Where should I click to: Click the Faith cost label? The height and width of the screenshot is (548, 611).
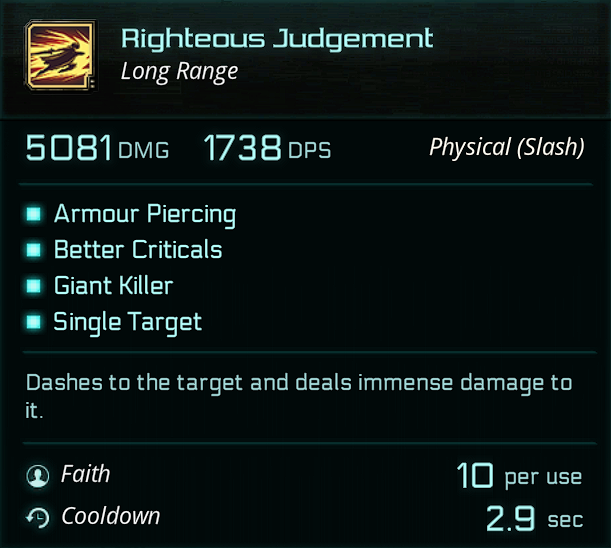click(85, 475)
